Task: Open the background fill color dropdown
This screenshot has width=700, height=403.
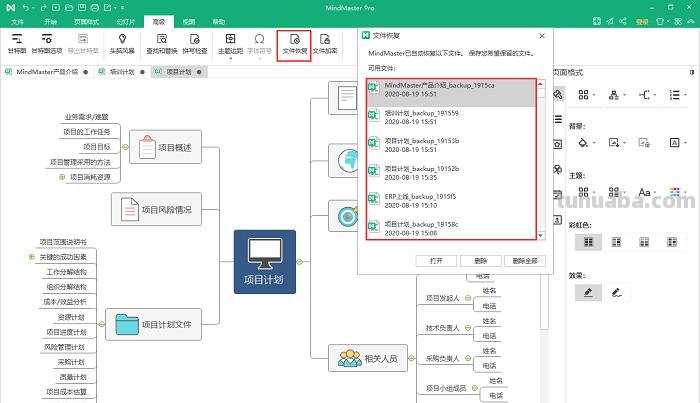Action: click(x=586, y=142)
